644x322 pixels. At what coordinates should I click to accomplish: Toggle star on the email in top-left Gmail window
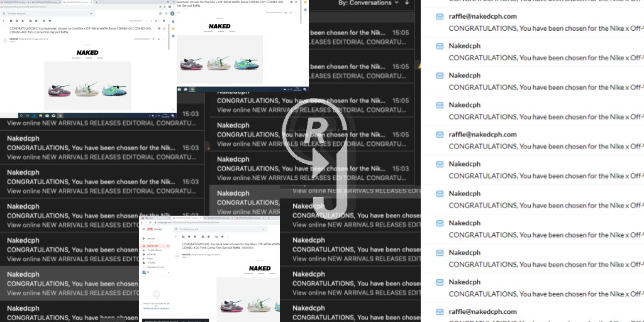coord(153,39)
